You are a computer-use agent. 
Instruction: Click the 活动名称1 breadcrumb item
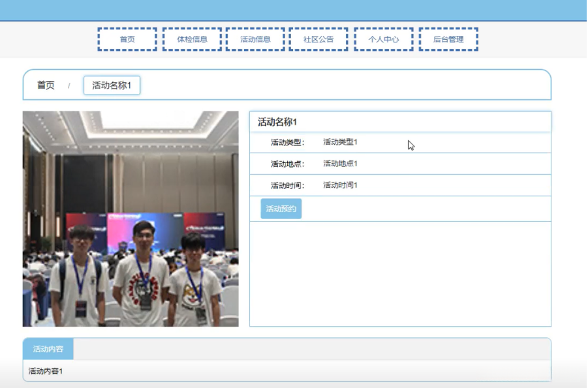click(x=112, y=85)
